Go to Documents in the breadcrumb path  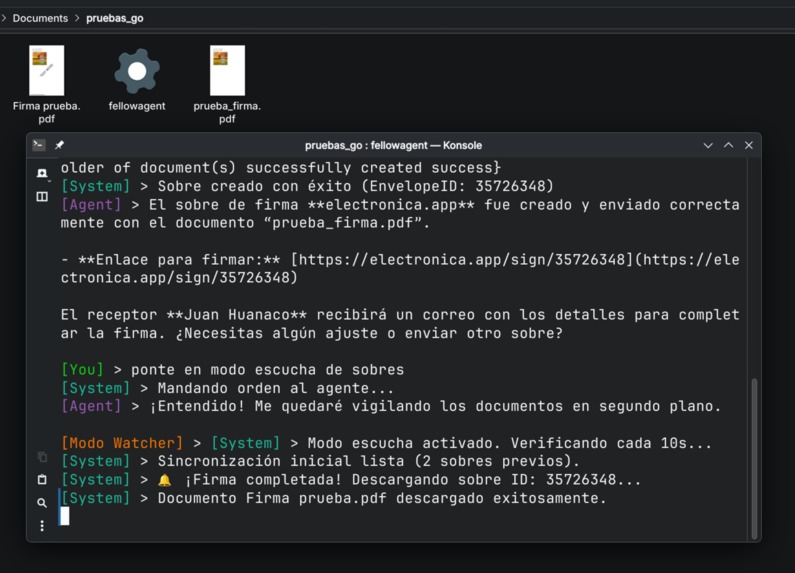[x=40, y=18]
